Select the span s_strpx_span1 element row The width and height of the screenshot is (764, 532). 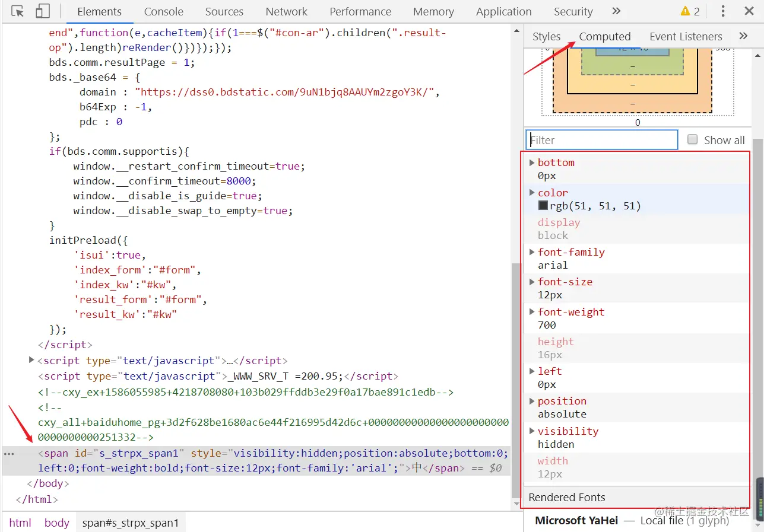pos(256,461)
